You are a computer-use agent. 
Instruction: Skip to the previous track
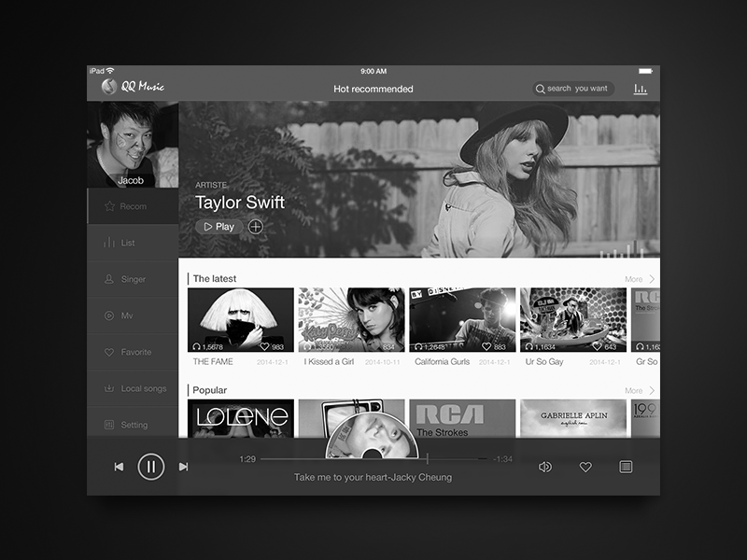tap(120, 467)
